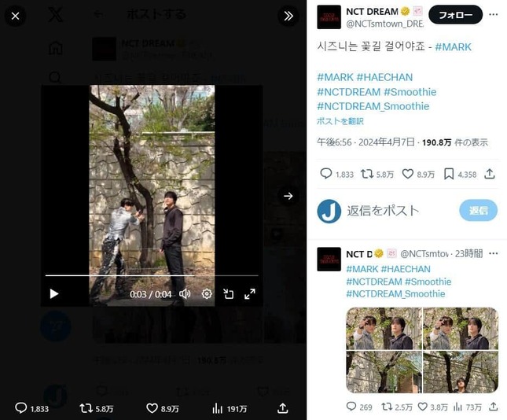Close the media viewer with X
This screenshot has width=507, height=420.
15,16
